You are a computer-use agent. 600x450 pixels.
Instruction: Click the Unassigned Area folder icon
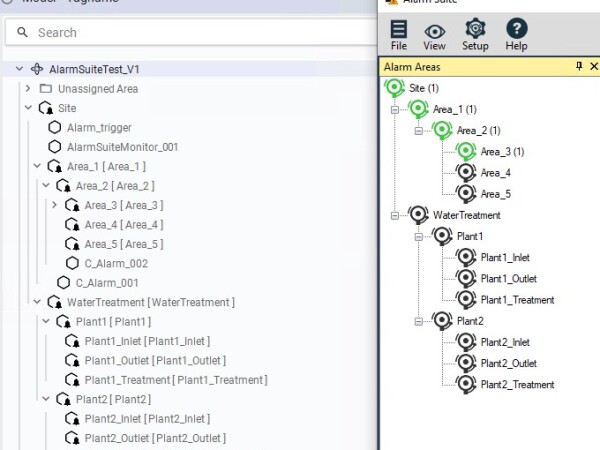(x=46, y=88)
